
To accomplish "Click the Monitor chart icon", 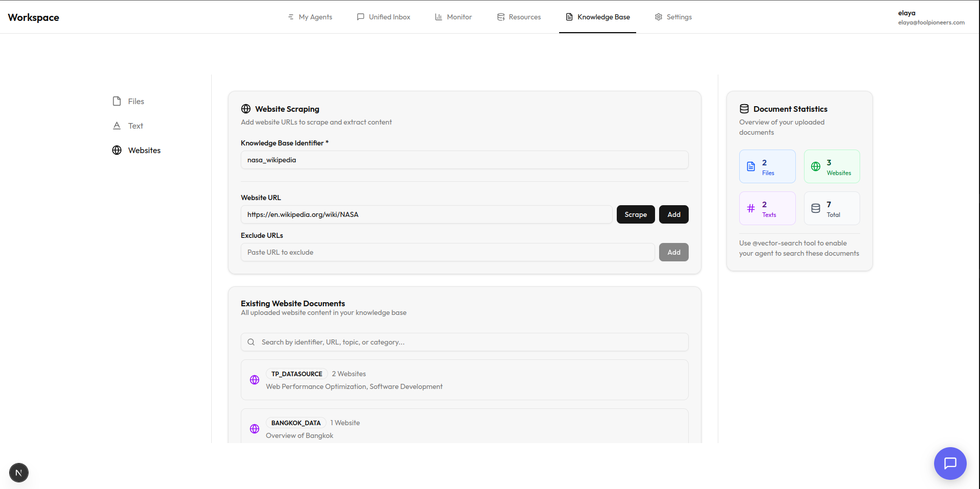I will (x=439, y=16).
